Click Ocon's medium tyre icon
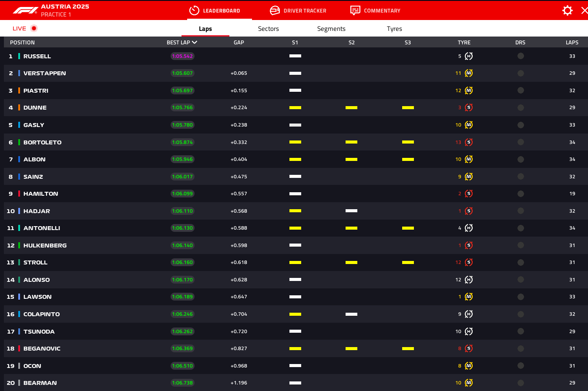The height and width of the screenshot is (391, 588). (x=469, y=366)
